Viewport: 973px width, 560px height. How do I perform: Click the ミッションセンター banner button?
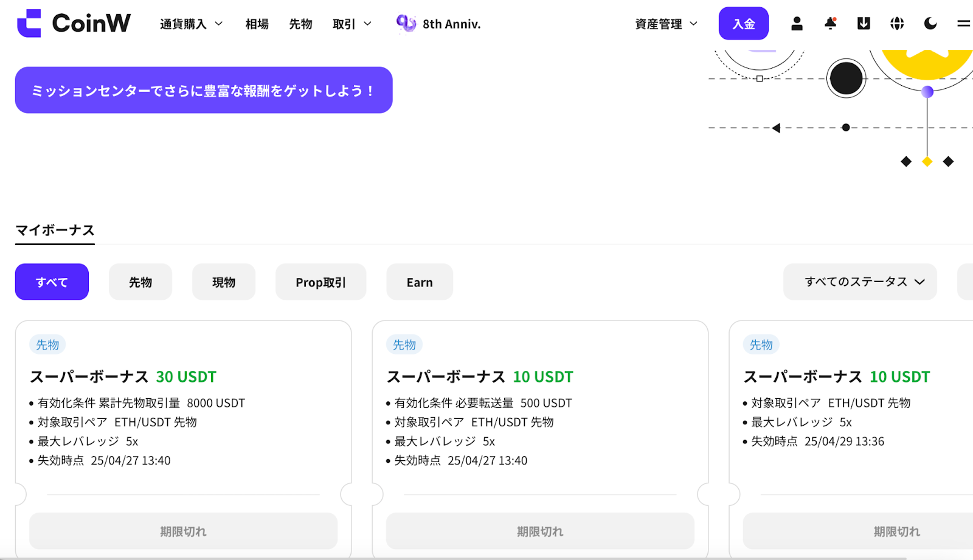click(204, 90)
